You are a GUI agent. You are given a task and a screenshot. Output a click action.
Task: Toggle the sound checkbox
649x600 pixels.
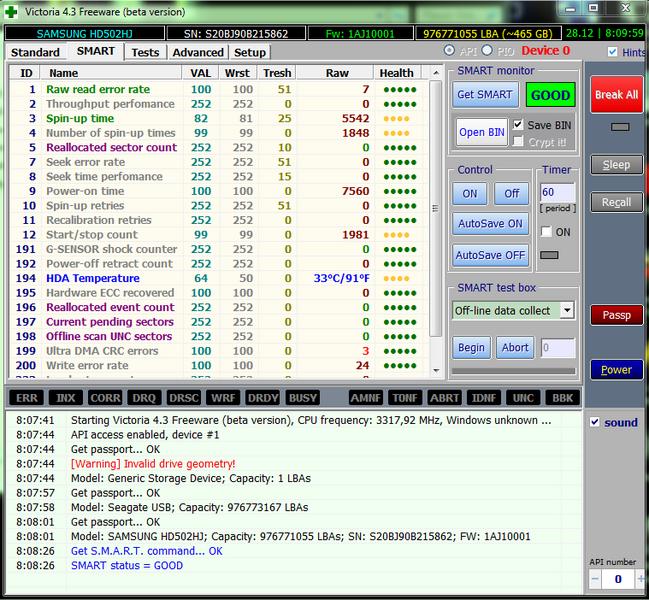tap(595, 422)
